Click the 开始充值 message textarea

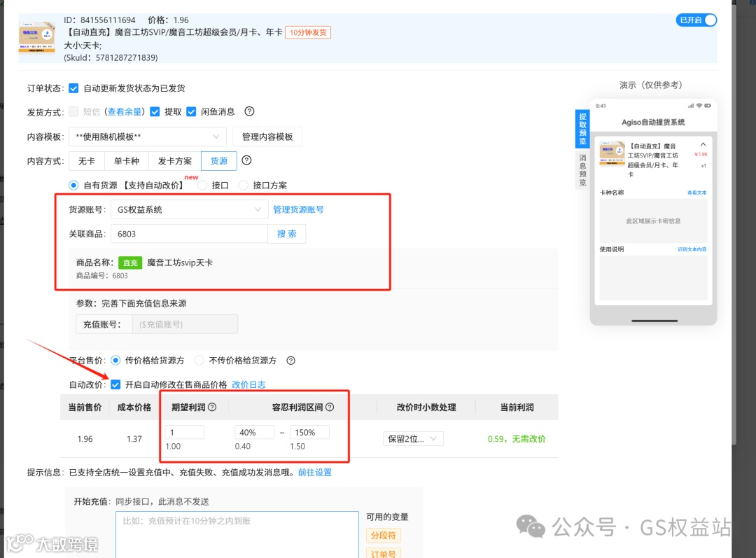tap(237, 534)
